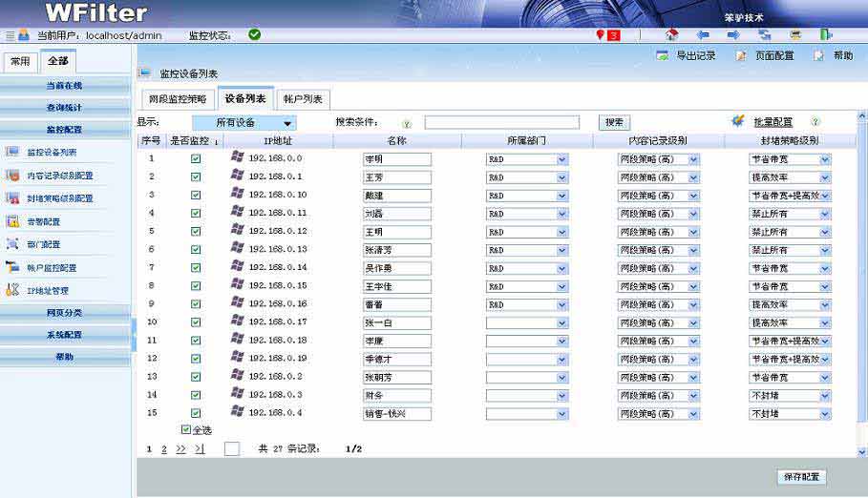This screenshot has height=498, width=868.
Task: Toggle monitoring checkbox for 192.168.0.13
Action: [x=196, y=250]
